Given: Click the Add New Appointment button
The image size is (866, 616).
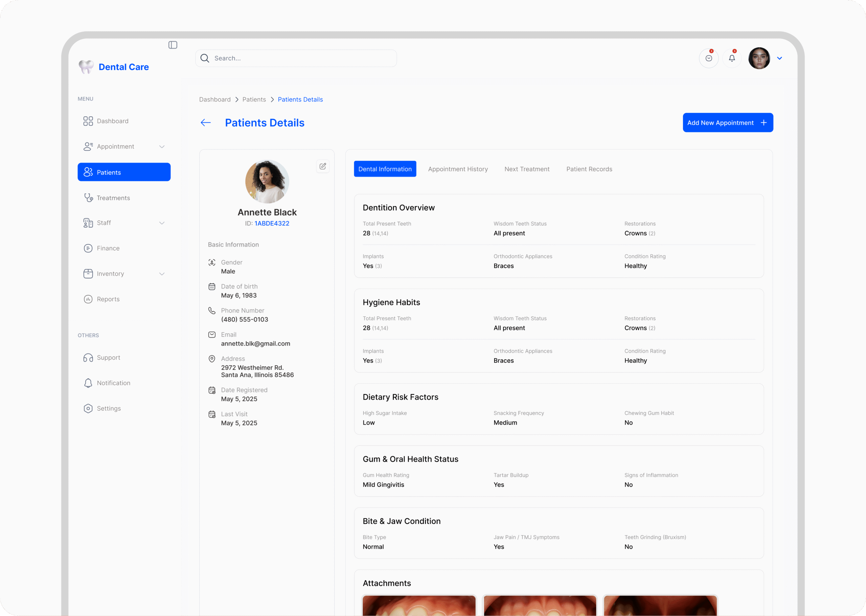Looking at the screenshot, I should pyautogui.click(x=728, y=122).
